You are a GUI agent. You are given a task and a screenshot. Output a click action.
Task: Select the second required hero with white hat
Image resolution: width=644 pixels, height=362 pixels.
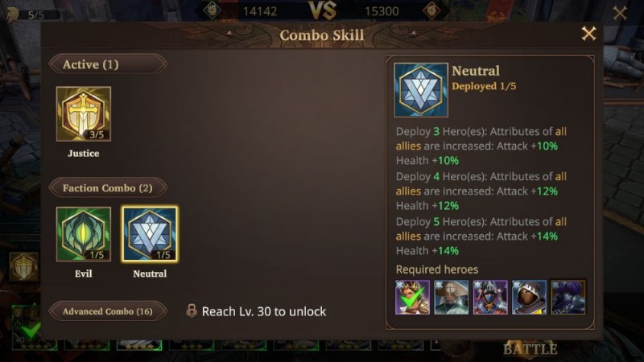(451, 297)
